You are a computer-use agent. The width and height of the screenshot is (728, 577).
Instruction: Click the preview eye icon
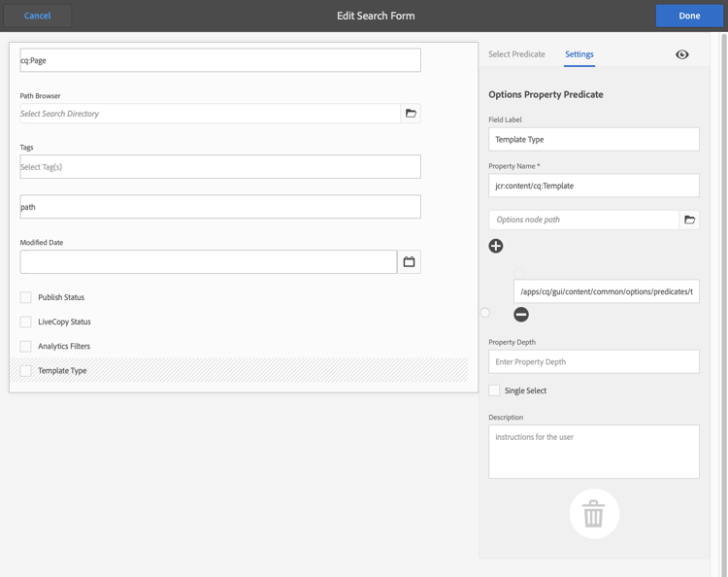682,54
